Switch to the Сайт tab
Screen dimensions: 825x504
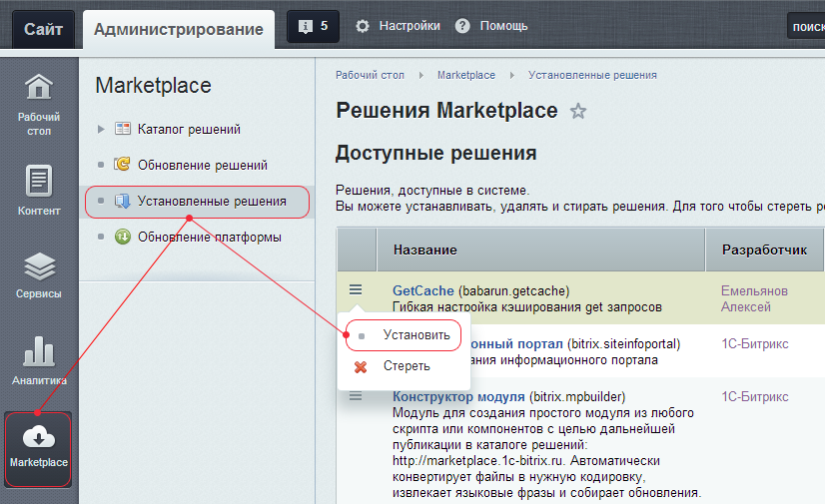(43, 29)
